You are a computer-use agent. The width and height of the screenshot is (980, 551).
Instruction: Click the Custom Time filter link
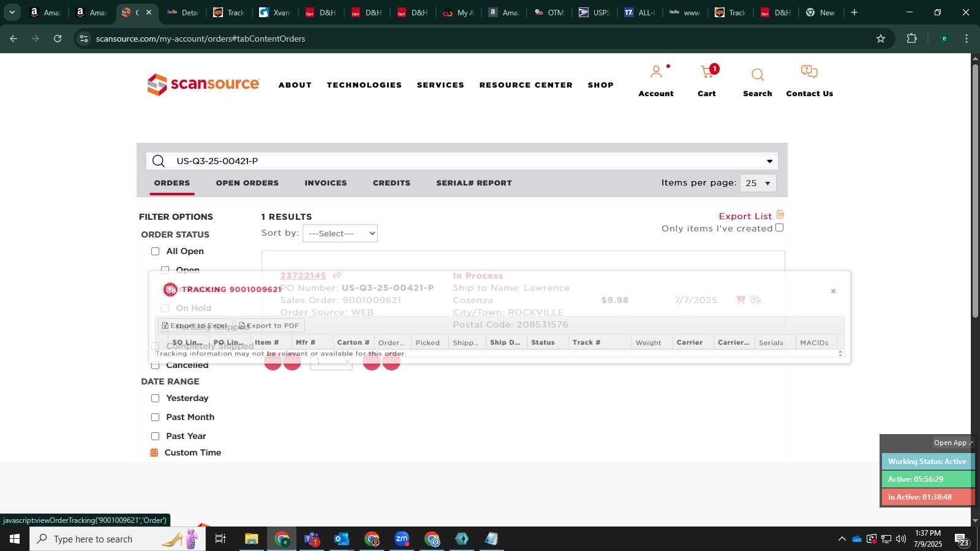coord(192,452)
